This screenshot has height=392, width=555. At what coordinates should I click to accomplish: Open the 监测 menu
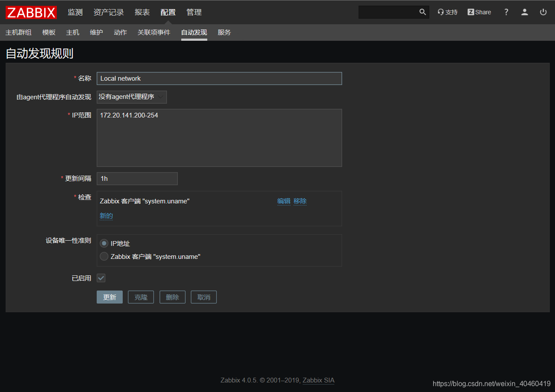click(x=75, y=12)
